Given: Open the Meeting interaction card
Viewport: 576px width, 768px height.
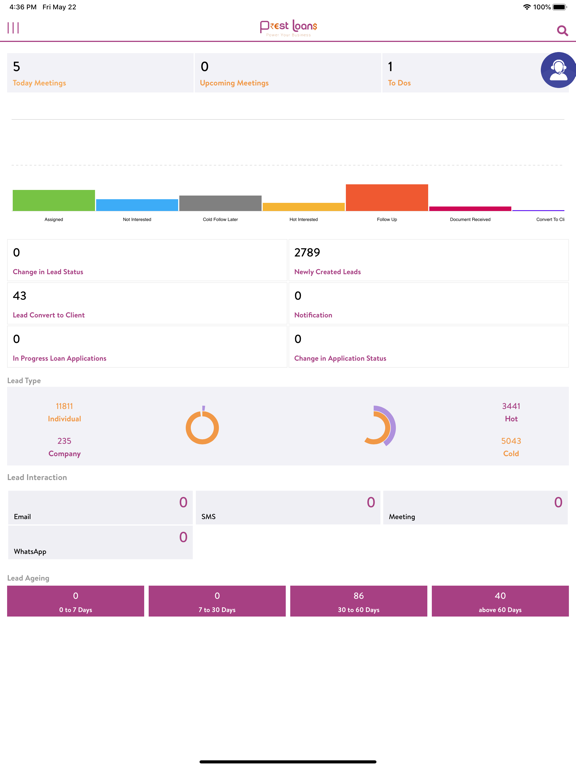Looking at the screenshot, I should [475, 508].
